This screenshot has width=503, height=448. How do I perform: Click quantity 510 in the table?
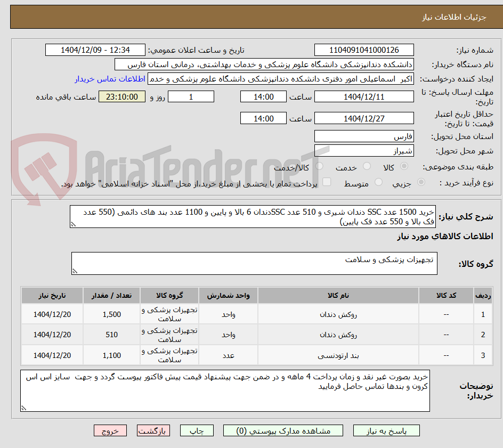[x=112, y=335]
